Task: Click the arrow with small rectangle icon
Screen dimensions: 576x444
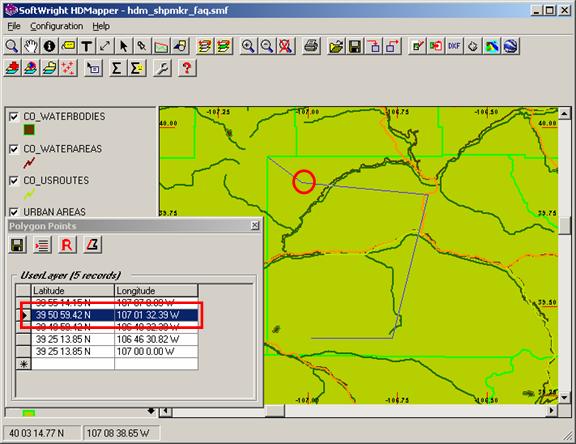Action: [x=93, y=68]
